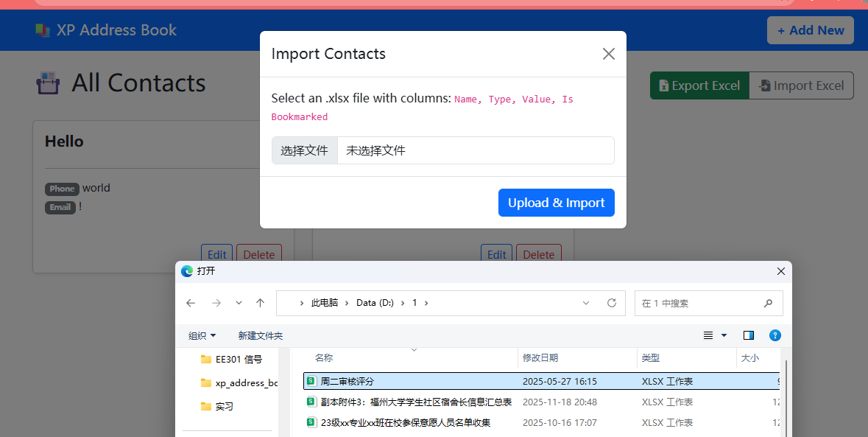Toggle the preview pane in file dialog
Screen dimensions: 868x437
tap(748, 335)
